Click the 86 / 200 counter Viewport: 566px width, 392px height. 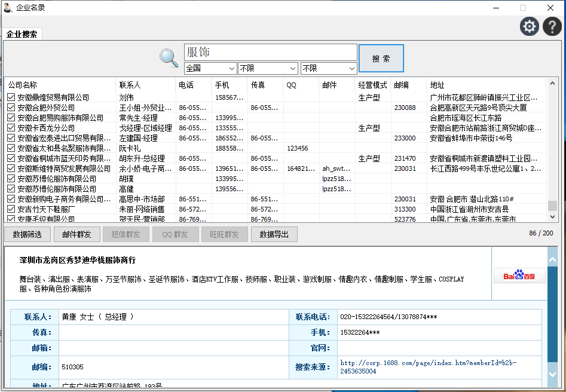541,233
